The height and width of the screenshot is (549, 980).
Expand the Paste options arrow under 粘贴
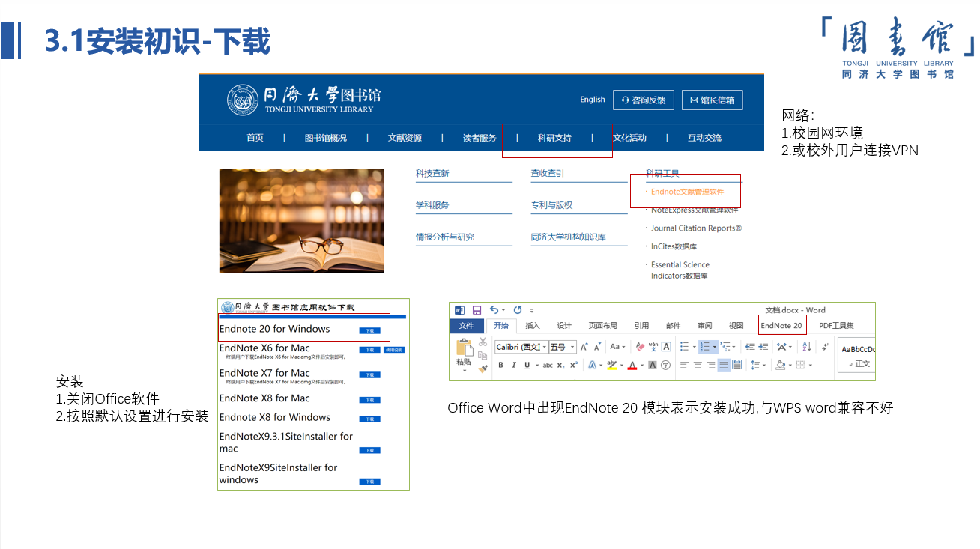465,371
